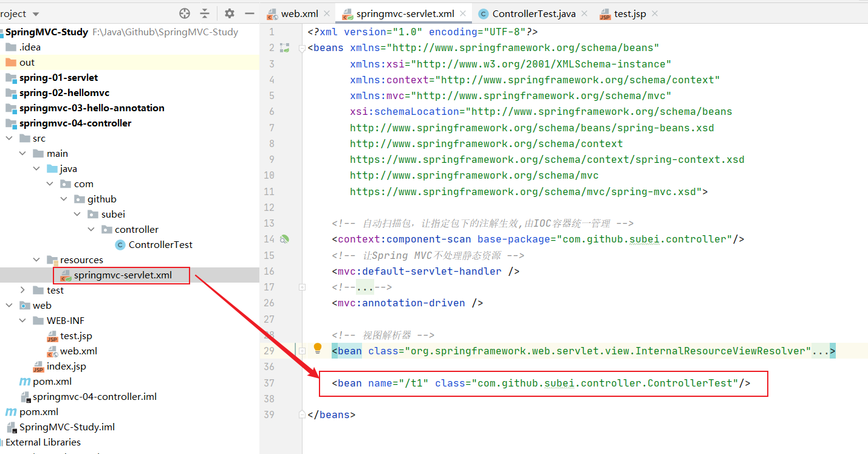
Task: Expand the test folder in project tree
Action: [23, 291]
